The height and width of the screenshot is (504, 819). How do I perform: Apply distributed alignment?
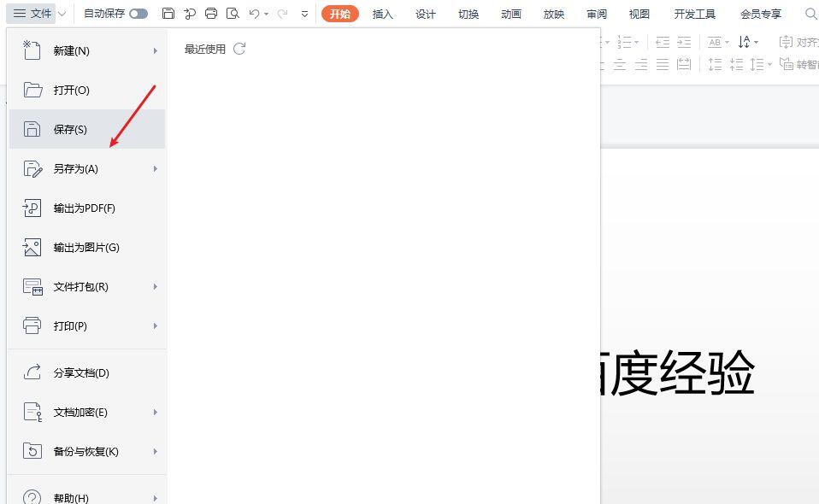[684, 64]
